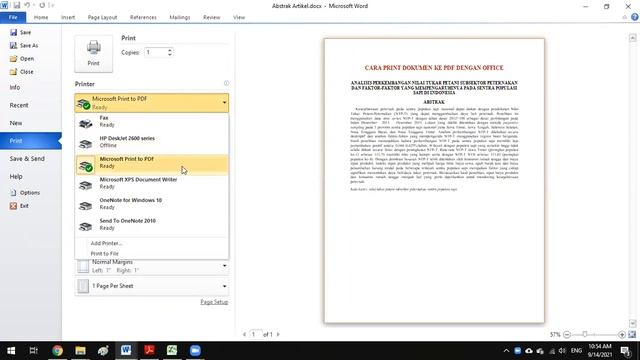Switch to the Recent section

tap(19, 105)
